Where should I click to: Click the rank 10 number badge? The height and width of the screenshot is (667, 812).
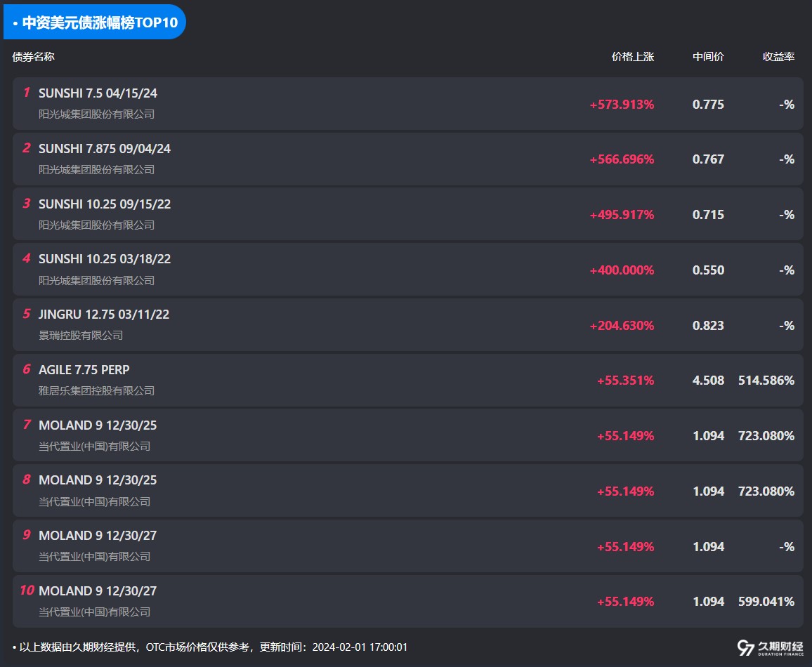(27, 590)
